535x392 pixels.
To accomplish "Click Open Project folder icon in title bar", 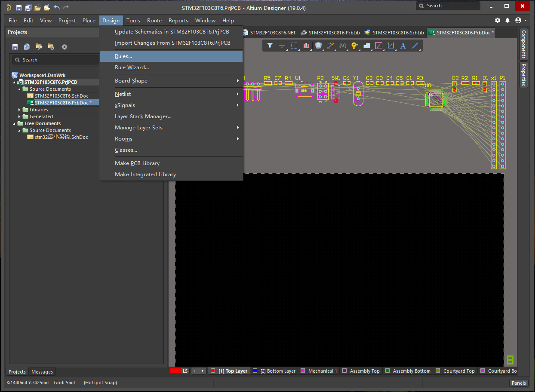I will (x=47, y=7).
